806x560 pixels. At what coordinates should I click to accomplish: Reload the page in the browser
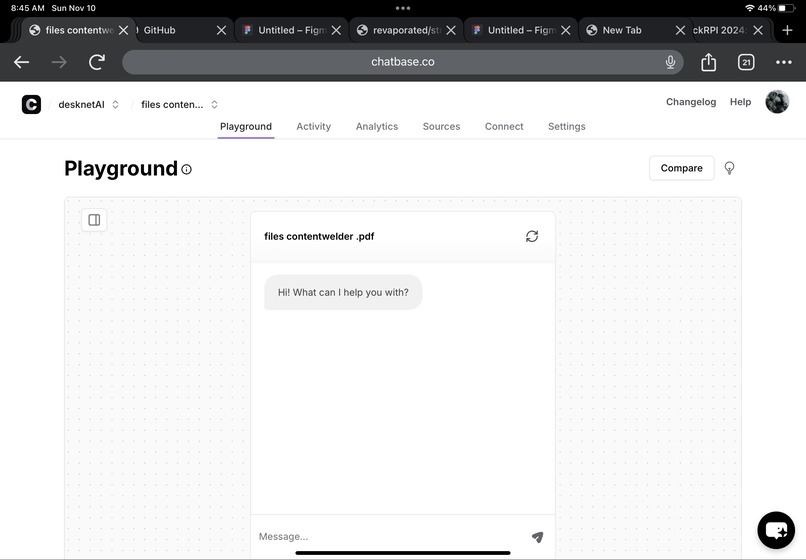(x=97, y=62)
